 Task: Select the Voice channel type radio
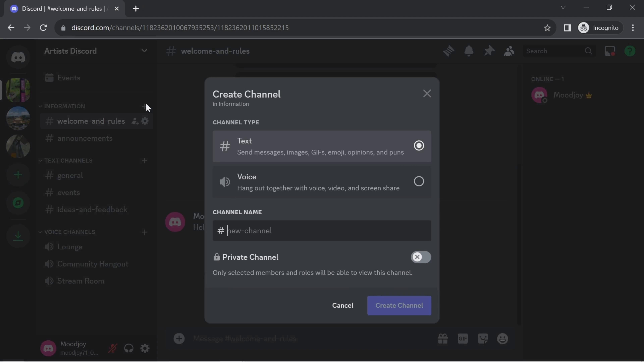pyautogui.click(x=419, y=181)
